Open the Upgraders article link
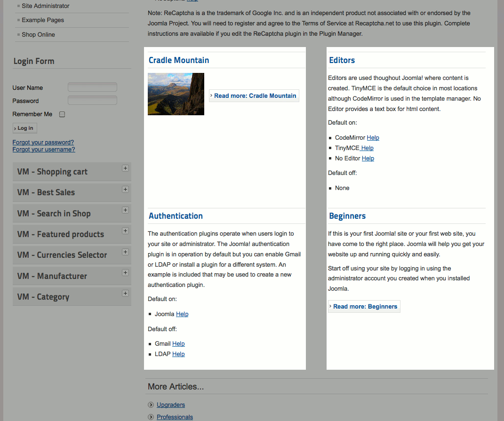This screenshot has height=421, width=504. (171, 405)
